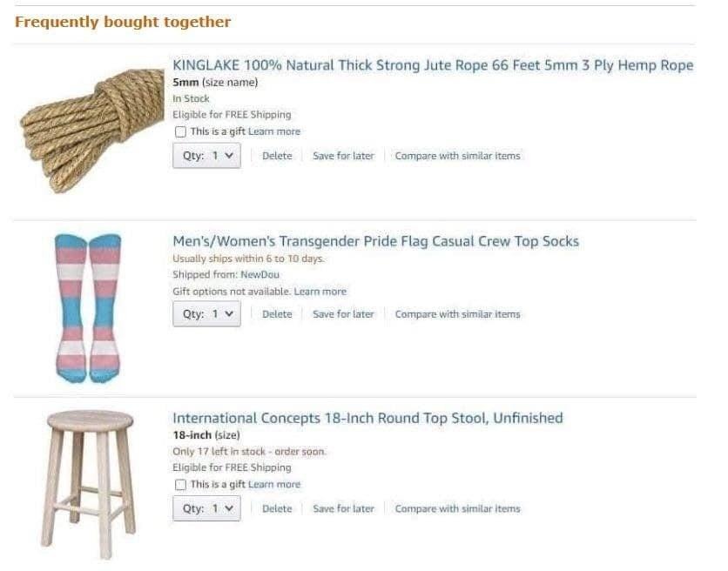The image size is (728, 571).
Task: Open KINGLAKE Jute Rope product title
Action: tap(433, 65)
